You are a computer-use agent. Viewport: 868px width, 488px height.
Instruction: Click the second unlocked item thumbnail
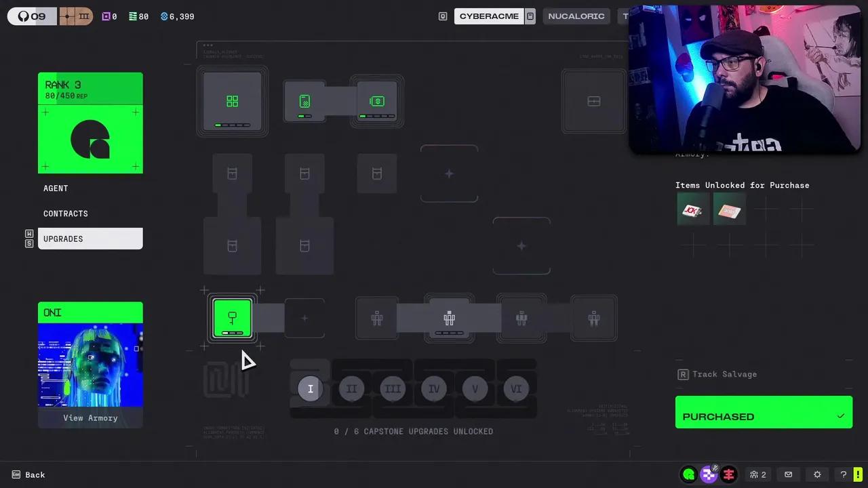(x=730, y=209)
